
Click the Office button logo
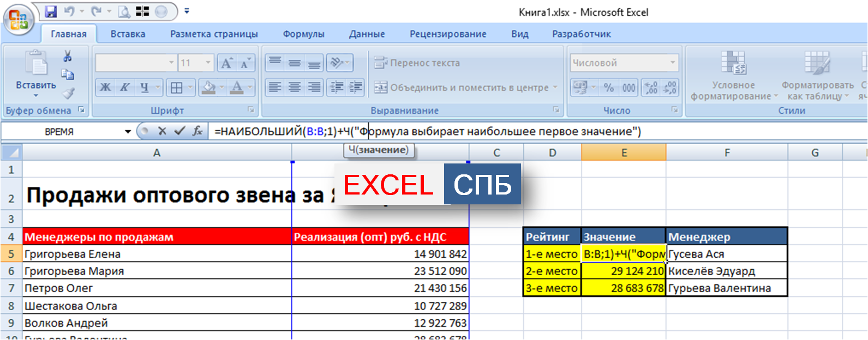click(19, 20)
